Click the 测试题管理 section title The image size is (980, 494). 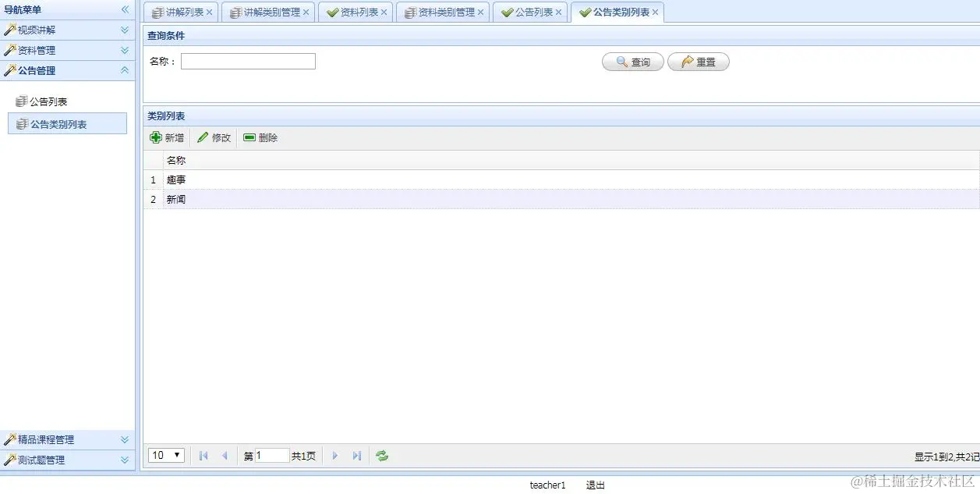click(41, 460)
